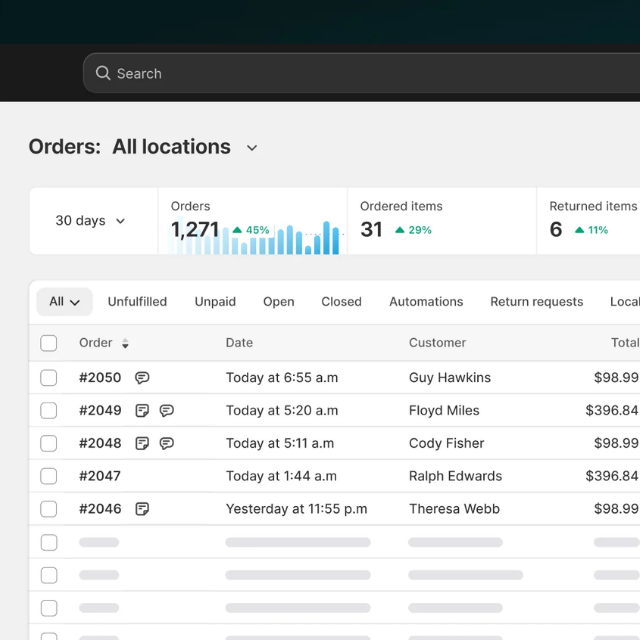Check the box for order #2046
This screenshot has height=640, width=640.
(x=49, y=509)
